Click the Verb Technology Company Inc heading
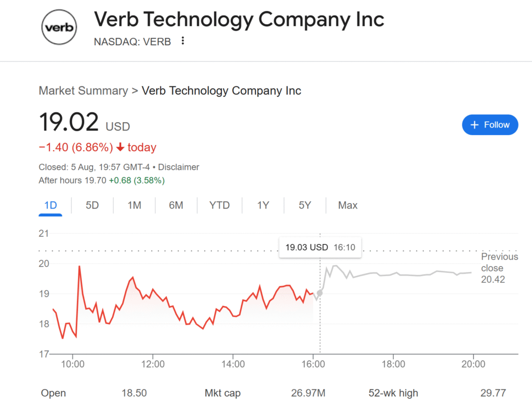The height and width of the screenshot is (402, 532). tap(239, 20)
